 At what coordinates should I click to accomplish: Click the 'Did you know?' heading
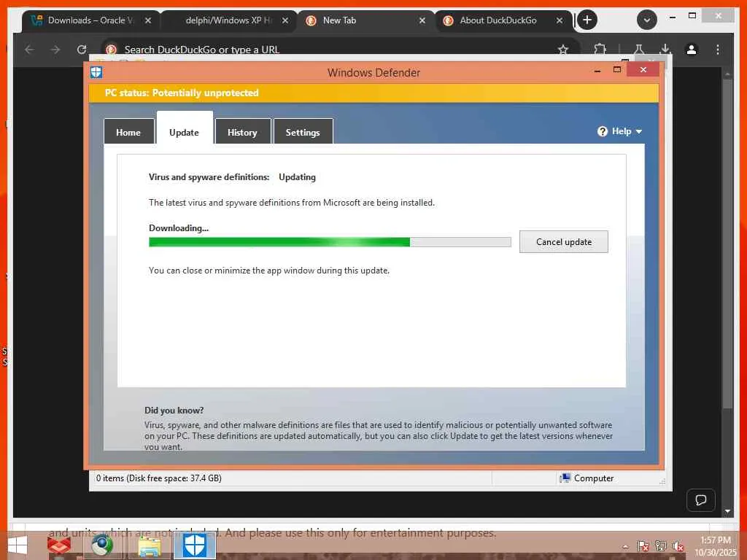click(174, 411)
